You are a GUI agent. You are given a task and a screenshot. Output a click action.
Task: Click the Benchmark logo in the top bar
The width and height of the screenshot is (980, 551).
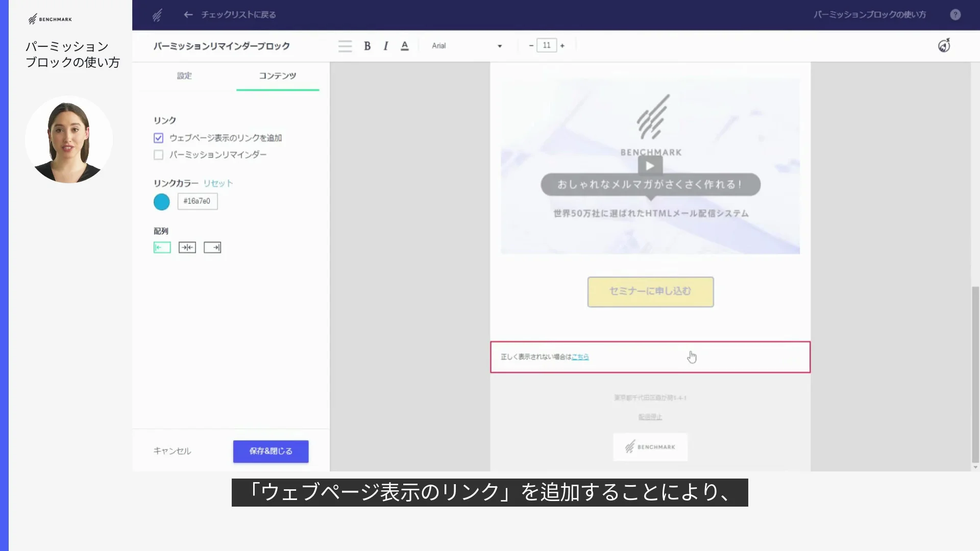click(157, 15)
